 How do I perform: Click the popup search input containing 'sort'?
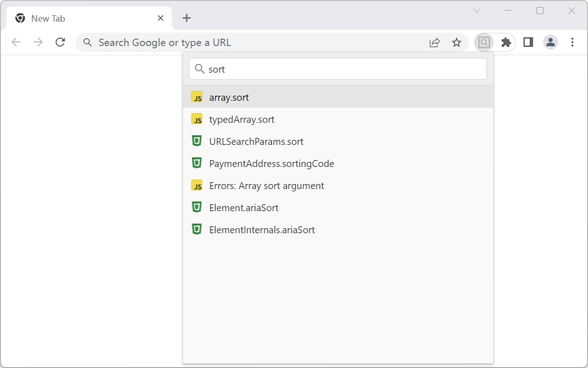point(322,69)
